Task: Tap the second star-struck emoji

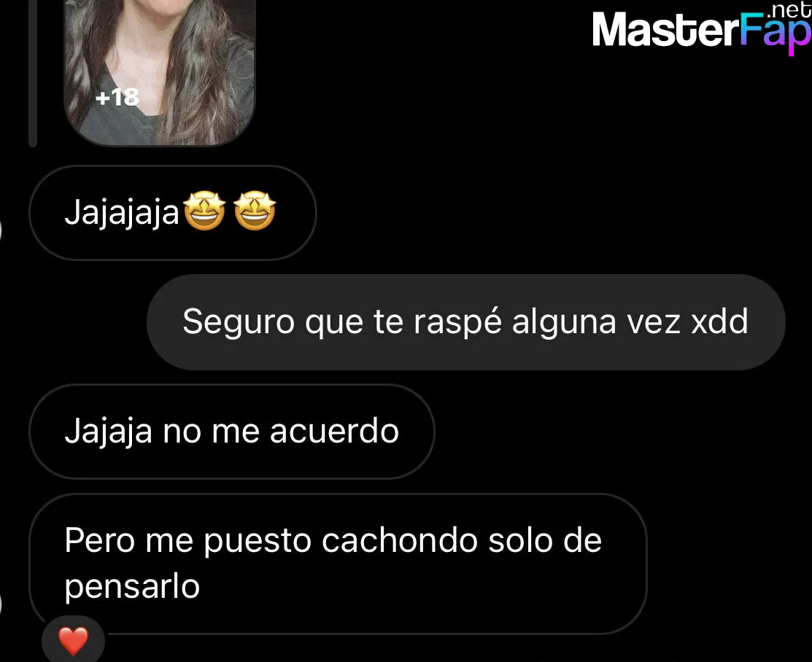Action: (x=255, y=211)
